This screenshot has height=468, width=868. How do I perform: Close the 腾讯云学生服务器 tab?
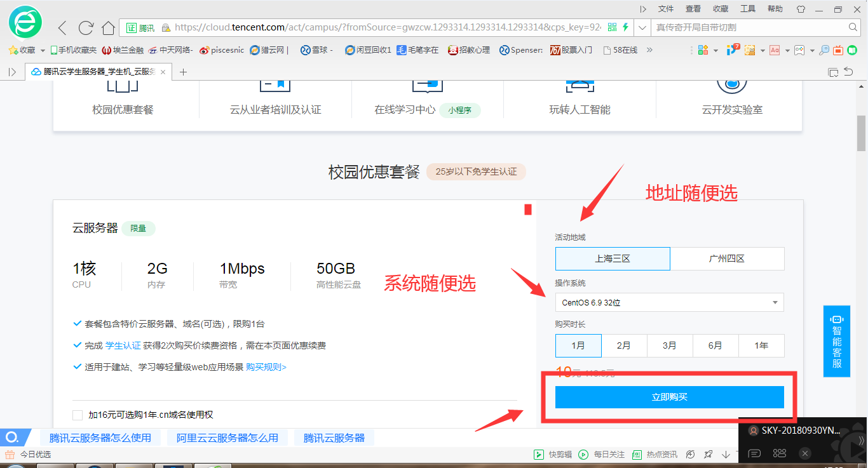click(x=163, y=72)
